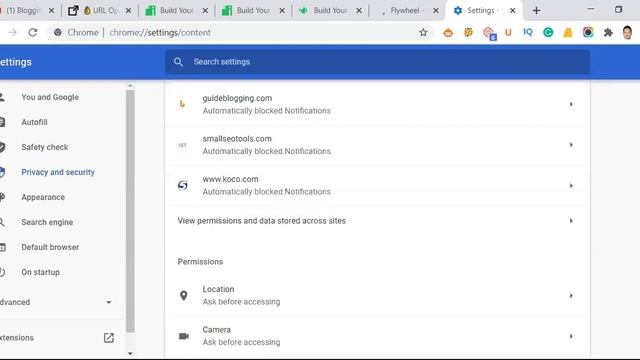Click the Location pin icon
Viewport: 640px width, 360px height.
(x=184, y=296)
